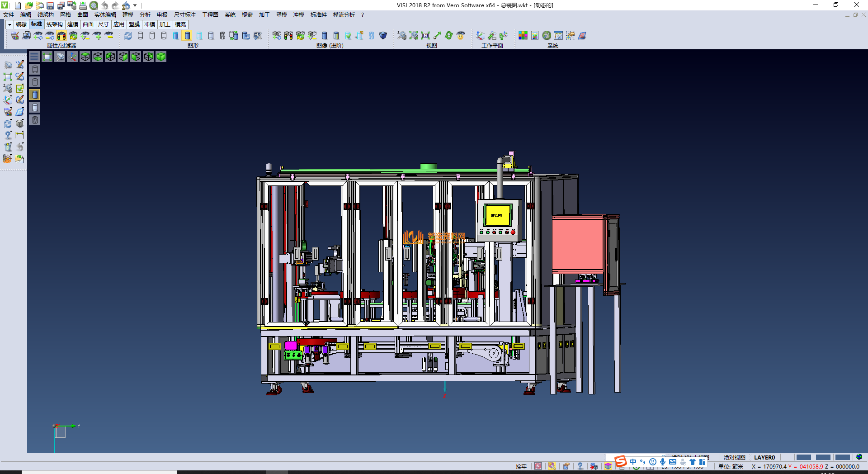Click the first blue swatch in status bar

(x=803, y=457)
